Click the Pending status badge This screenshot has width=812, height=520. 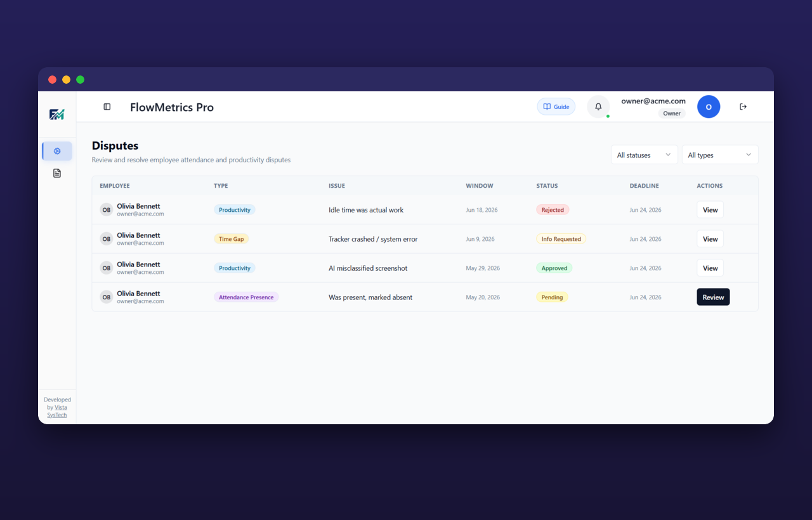point(552,297)
